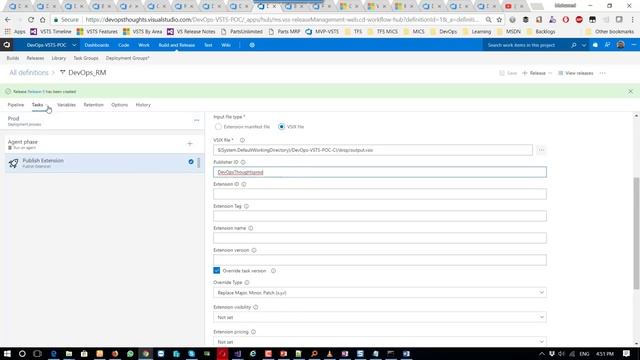Open Task View in taskbar
The height and width of the screenshot is (360, 640).
[37, 354]
